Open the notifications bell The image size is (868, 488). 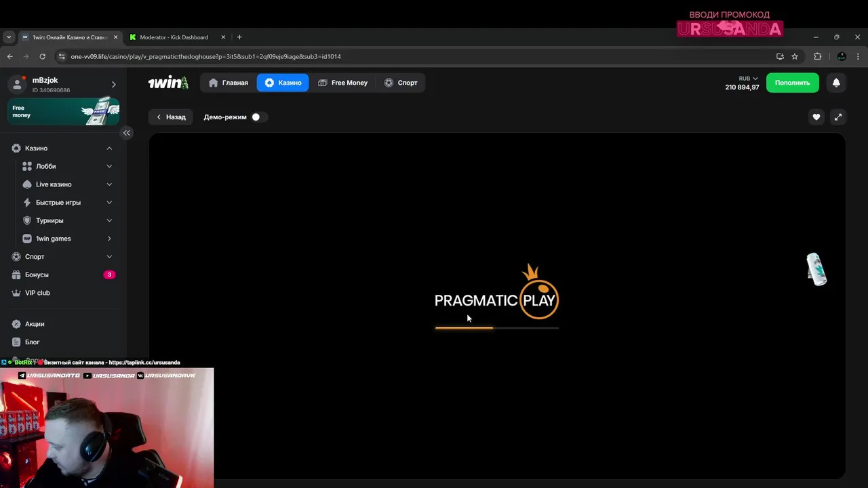836,83
